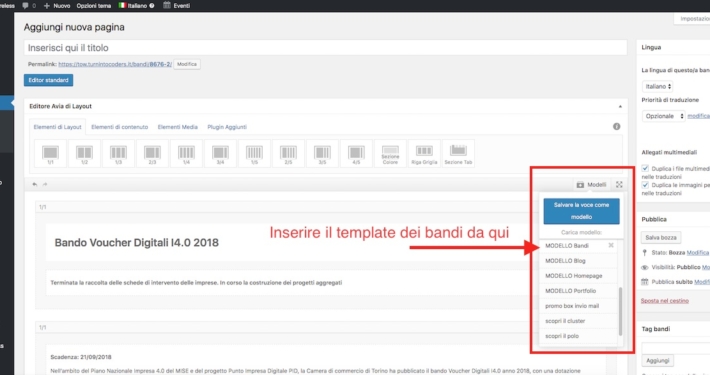
Task: Add a Riga Griglia layout element
Action: pyautogui.click(x=424, y=154)
